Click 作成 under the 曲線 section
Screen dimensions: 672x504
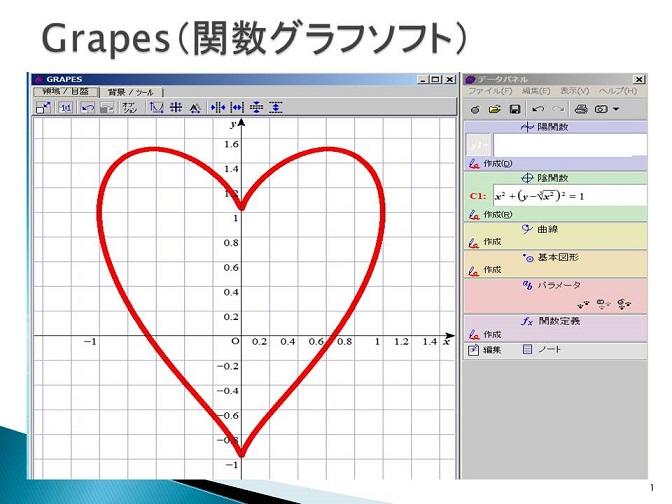485,242
